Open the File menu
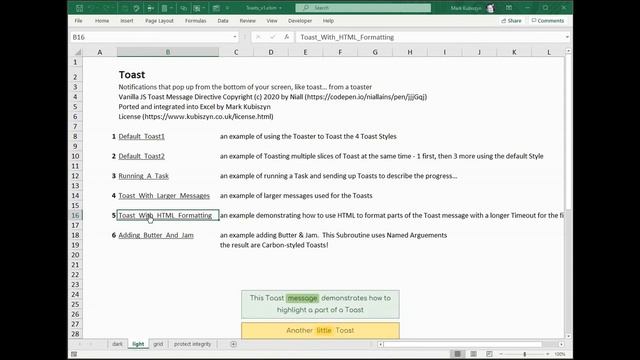Screen dimensions: 640x360 (x=78, y=21)
